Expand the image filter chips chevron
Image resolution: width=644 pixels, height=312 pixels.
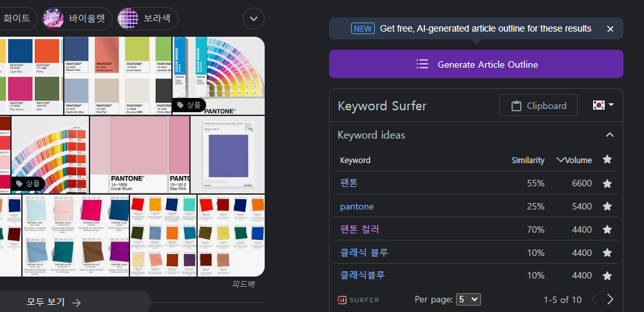tap(253, 19)
